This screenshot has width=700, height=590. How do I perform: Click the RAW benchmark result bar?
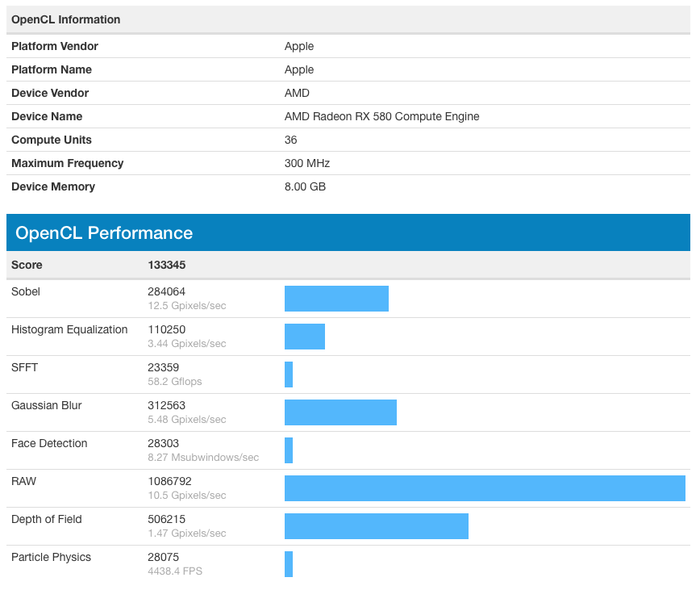click(x=485, y=488)
